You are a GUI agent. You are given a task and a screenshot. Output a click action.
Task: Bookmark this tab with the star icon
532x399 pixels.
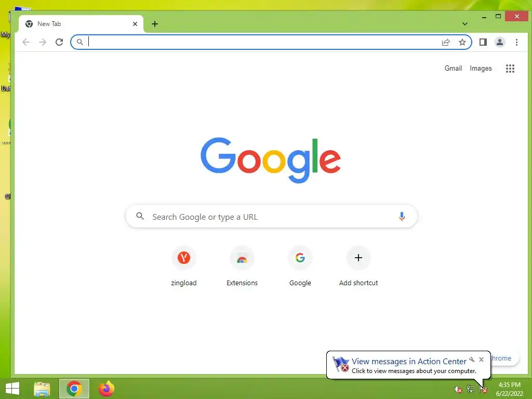[462, 42]
